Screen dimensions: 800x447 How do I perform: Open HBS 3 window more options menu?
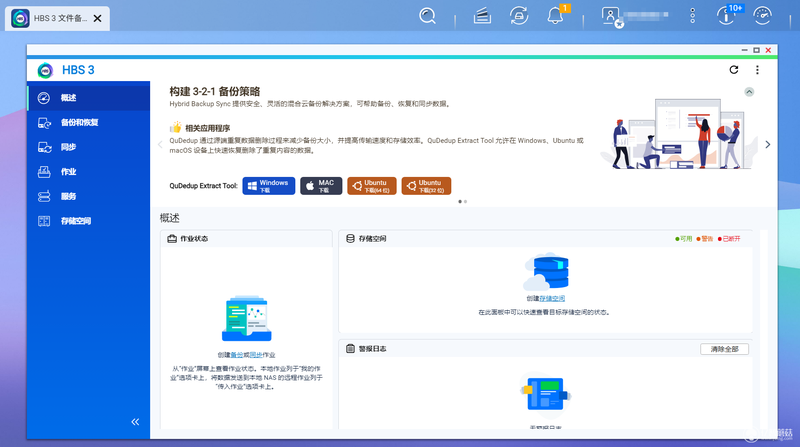point(757,70)
